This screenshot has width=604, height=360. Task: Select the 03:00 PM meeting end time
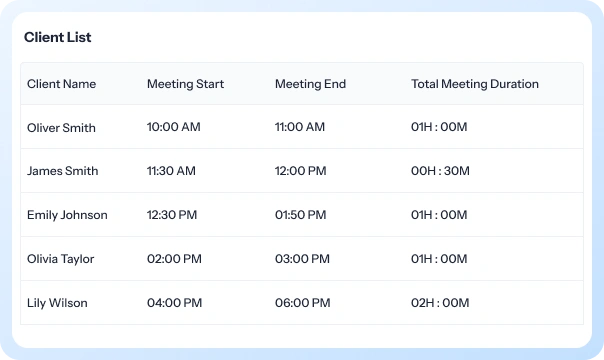click(302, 259)
